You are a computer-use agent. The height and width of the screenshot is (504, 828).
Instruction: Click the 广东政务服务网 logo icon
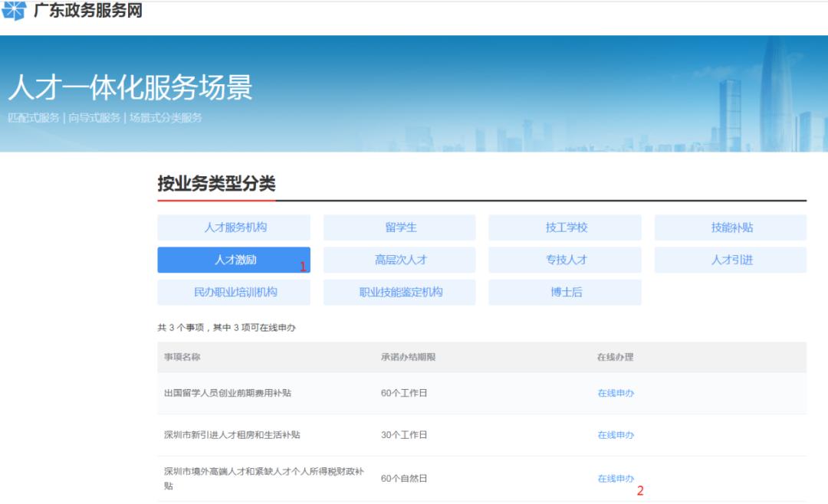pyautogui.click(x=15, y=11)
